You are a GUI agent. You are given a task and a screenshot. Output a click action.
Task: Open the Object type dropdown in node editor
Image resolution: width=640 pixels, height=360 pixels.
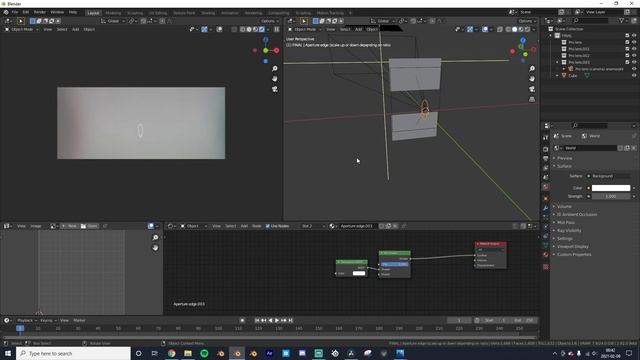[194, 226]
